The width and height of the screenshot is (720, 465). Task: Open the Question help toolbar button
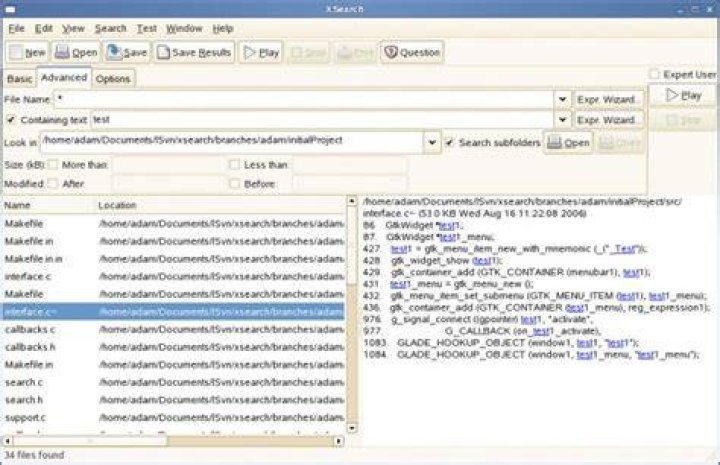coord(412,52)
